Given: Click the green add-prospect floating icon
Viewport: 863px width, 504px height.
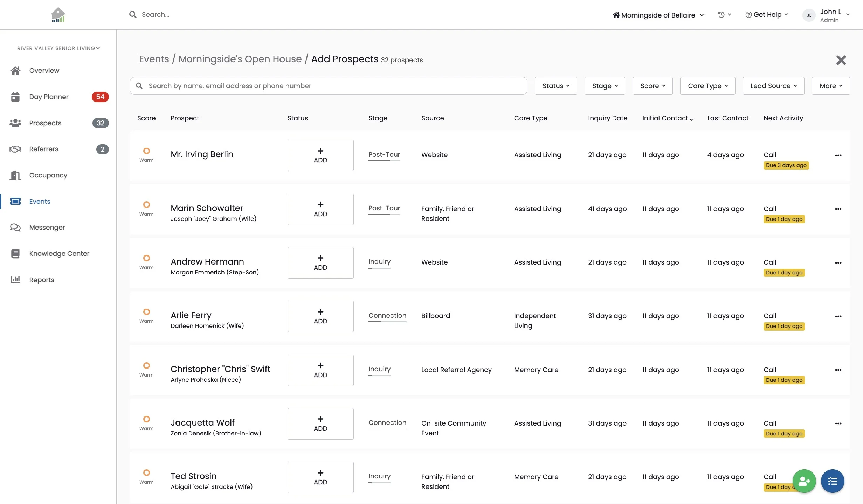Looking at the screenshot, I should (804, 481).
